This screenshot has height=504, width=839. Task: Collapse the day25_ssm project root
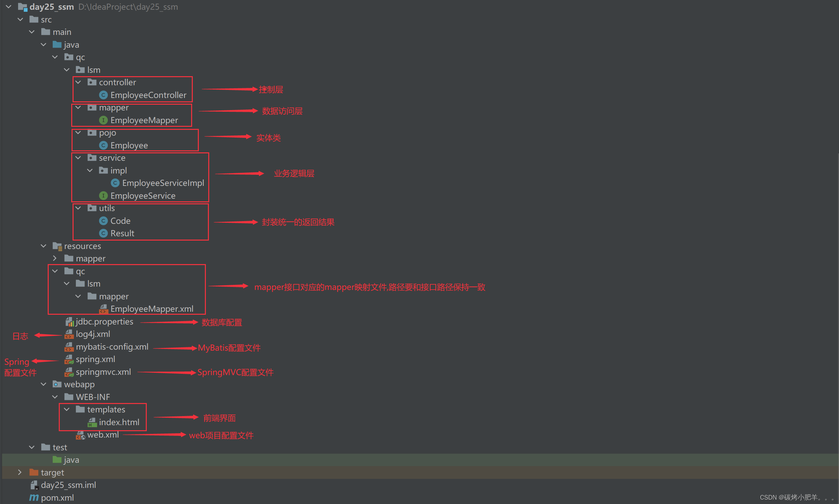(x=9, y=7)
